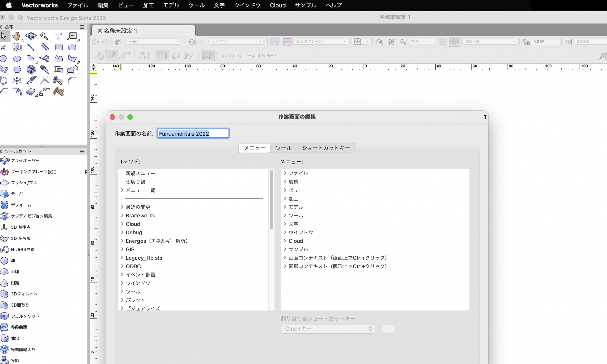
Task: Select the Oval tool
Action: 17,59
